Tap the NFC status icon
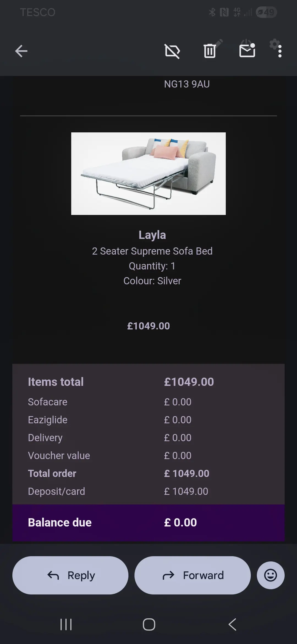 224,12
